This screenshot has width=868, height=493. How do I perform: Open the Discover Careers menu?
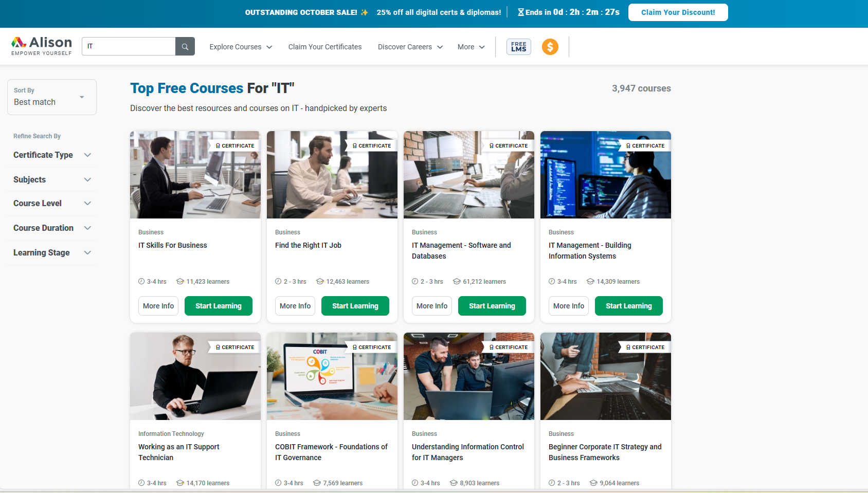[410, 47]
